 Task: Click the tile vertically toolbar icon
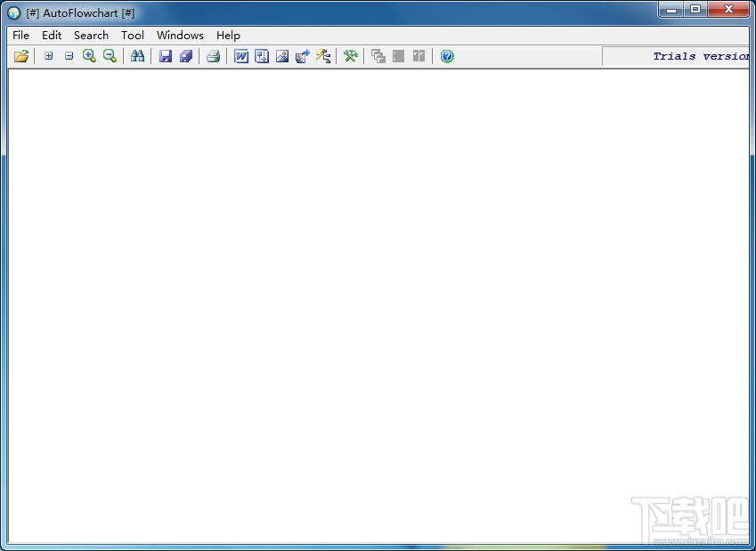click(x=419, y=56)
